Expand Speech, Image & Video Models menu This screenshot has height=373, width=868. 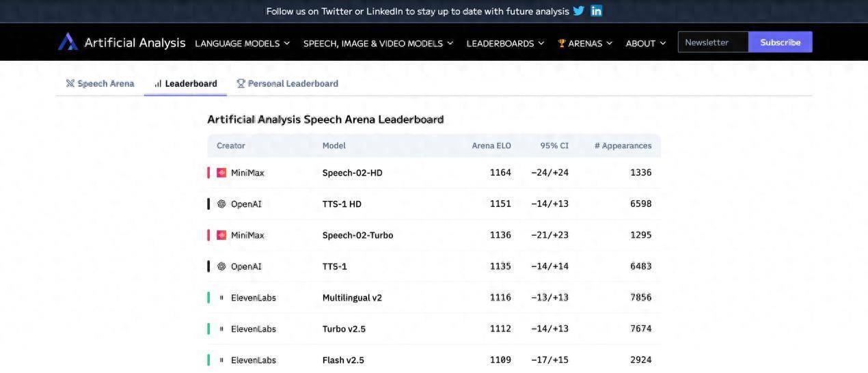click(x=379, y=43)
